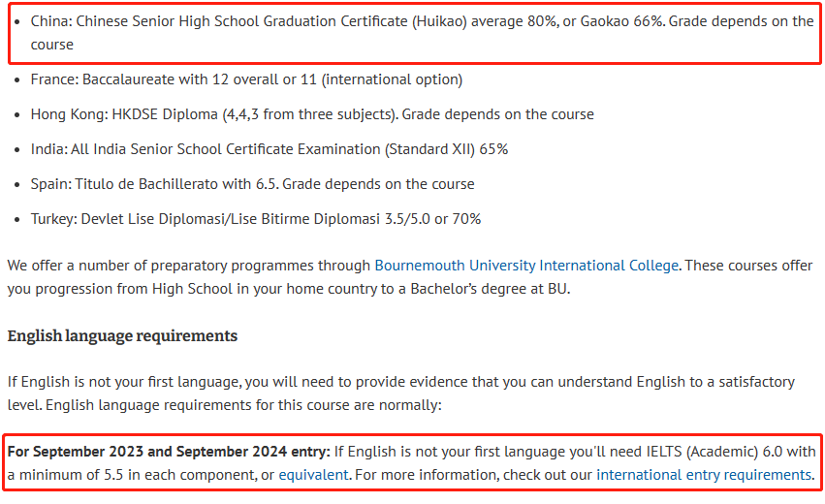The height and width of the screenshot is (504, 825).
Task: Click the "English language requirements" heading
Action: (122, 336)
